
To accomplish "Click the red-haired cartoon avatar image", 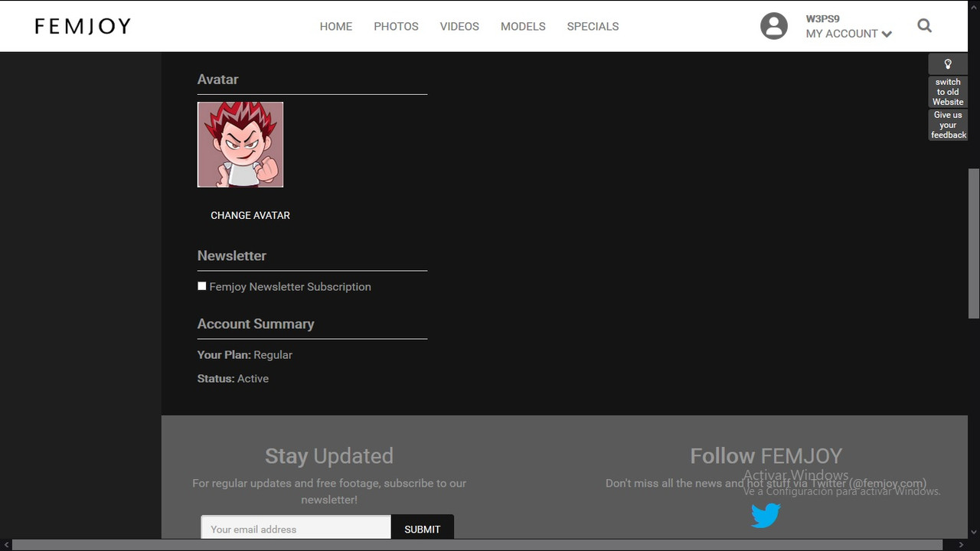I will click(240, 145).
